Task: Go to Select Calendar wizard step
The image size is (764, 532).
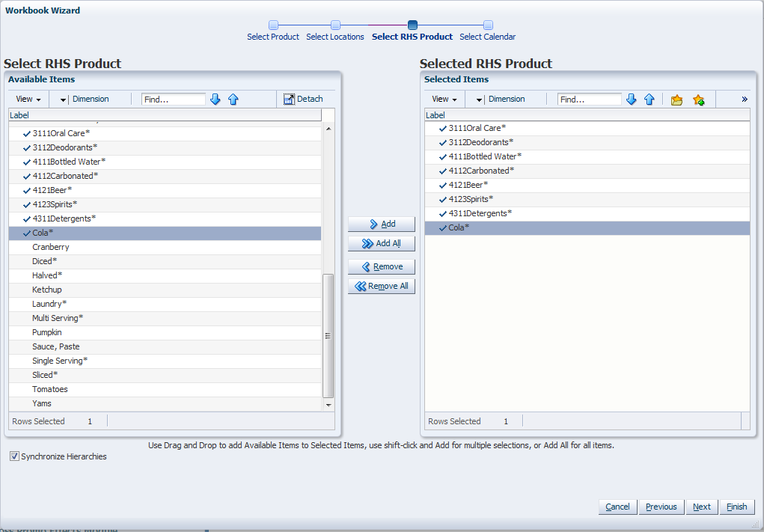Action: [x=488, y=25]
